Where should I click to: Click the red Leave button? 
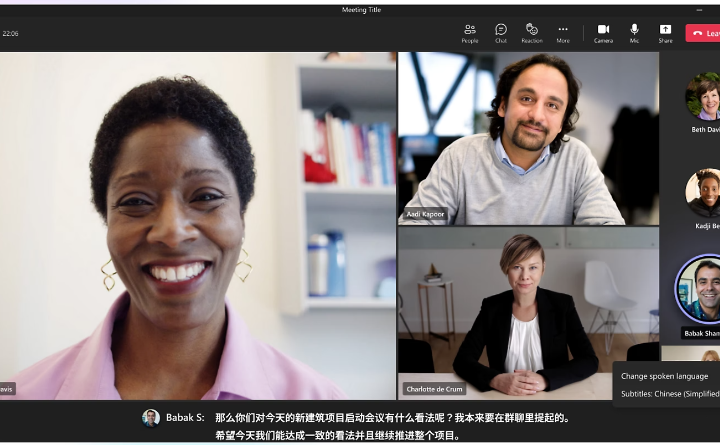tap(703, 33)
